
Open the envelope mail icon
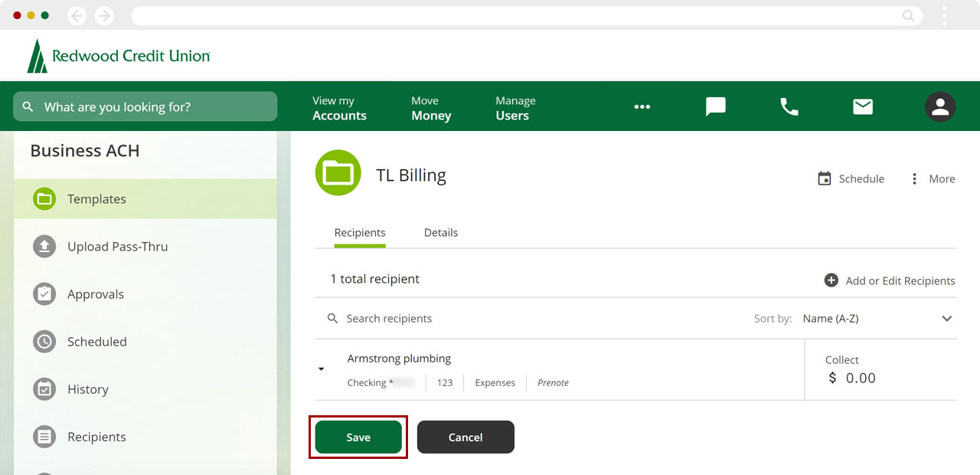coord(863,106)
